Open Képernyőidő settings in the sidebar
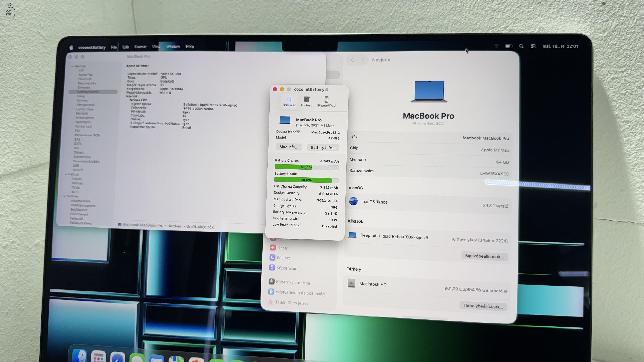644x362 pixels. 284,268
